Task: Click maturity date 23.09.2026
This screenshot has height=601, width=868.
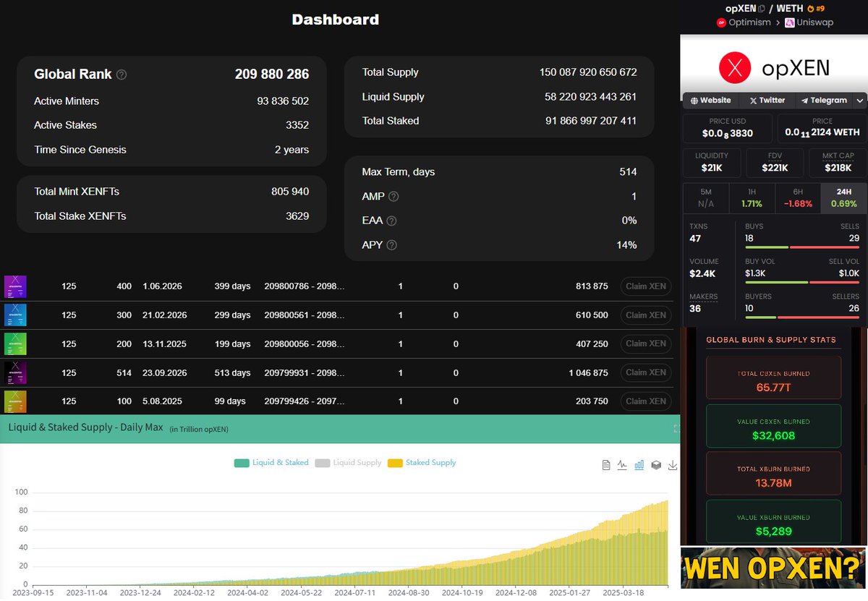Action: [x=166, y=372]
